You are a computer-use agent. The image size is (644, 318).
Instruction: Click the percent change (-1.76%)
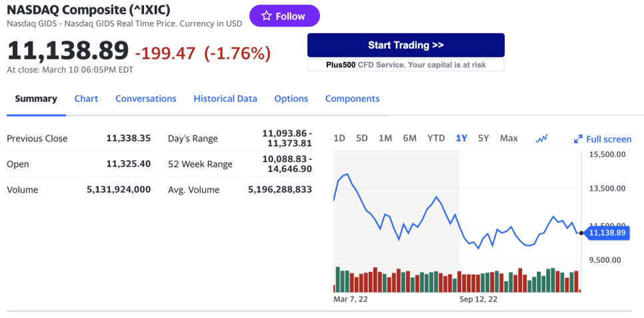pos(237,53)
